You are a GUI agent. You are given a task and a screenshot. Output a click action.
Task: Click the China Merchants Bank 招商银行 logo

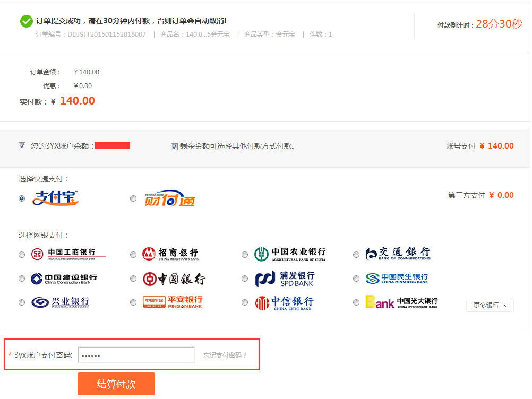tap(170, 254)
